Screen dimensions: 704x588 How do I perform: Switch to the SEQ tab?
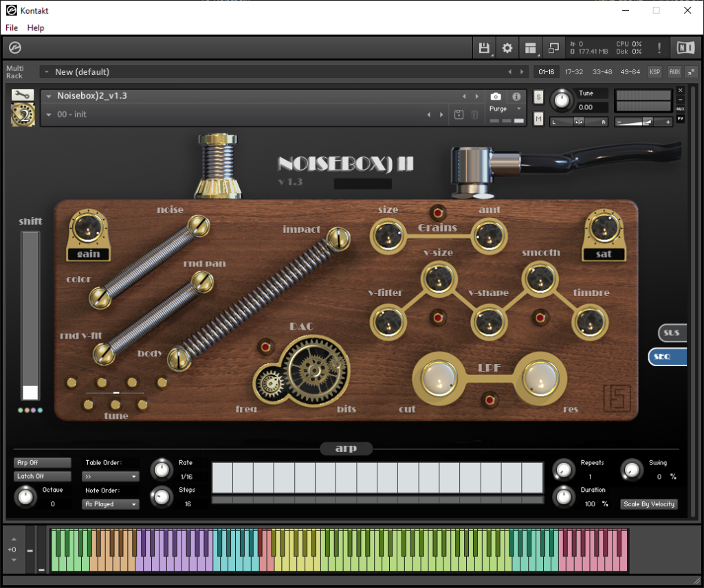tap(668, 357)
